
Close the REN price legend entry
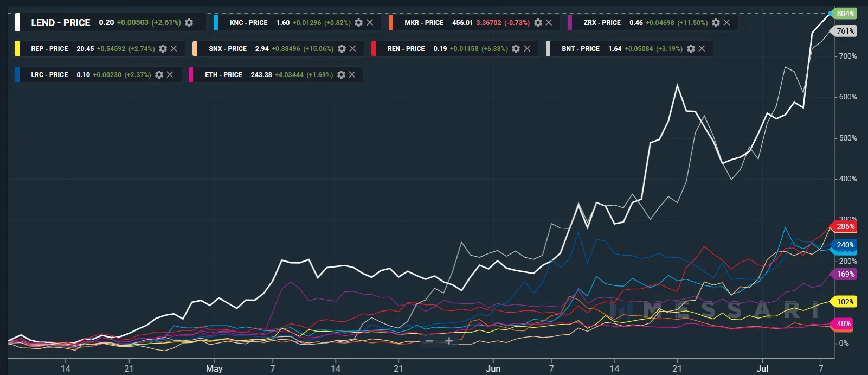pyautogui.click(x=526, y=49)
